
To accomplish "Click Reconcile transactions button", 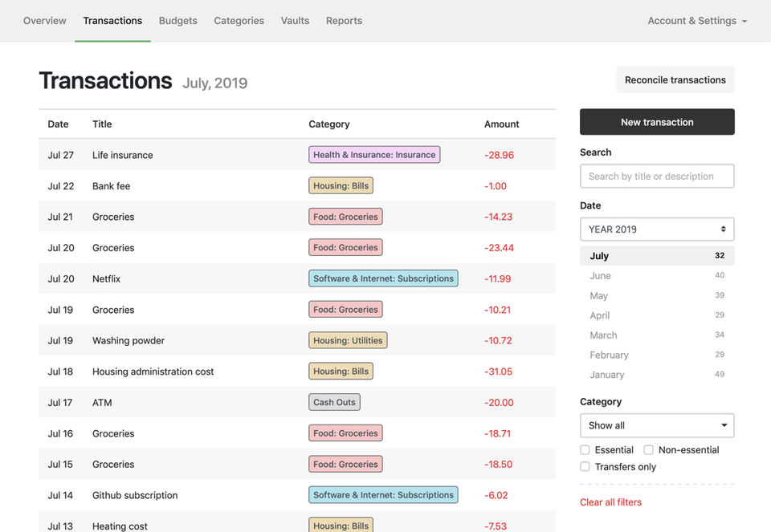I will click(675, 79).
